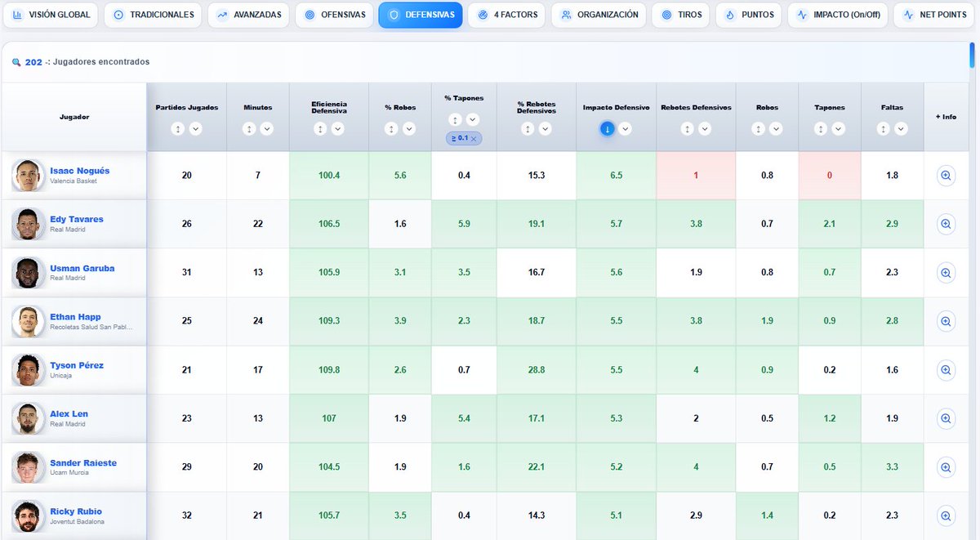The height and width of the screenshot is (540, 980).
Task: Open Alex Len player link
Action: [69, 413]
